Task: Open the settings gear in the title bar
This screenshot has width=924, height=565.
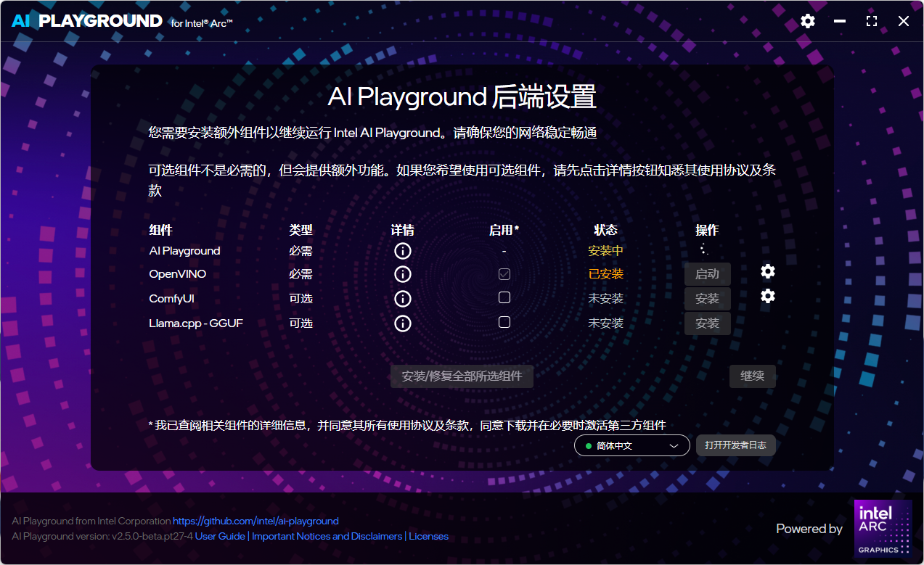Action: point(808,21)
